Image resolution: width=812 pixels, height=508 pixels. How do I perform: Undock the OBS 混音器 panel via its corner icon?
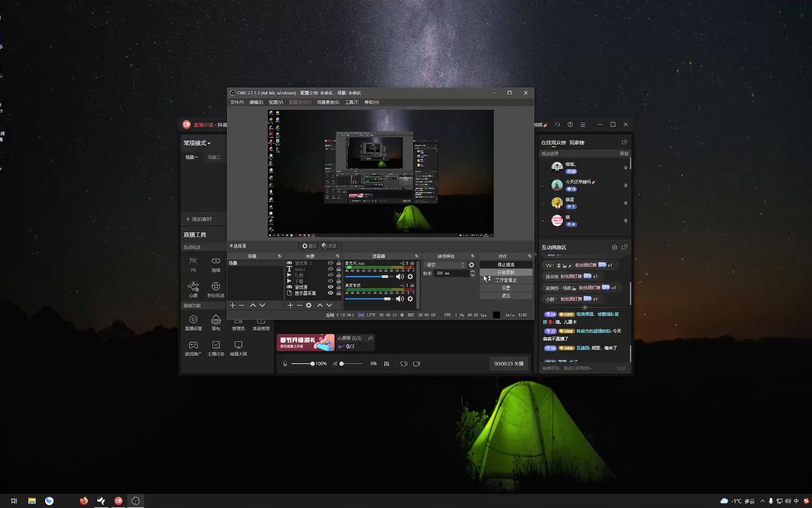[x=416, y=256]
